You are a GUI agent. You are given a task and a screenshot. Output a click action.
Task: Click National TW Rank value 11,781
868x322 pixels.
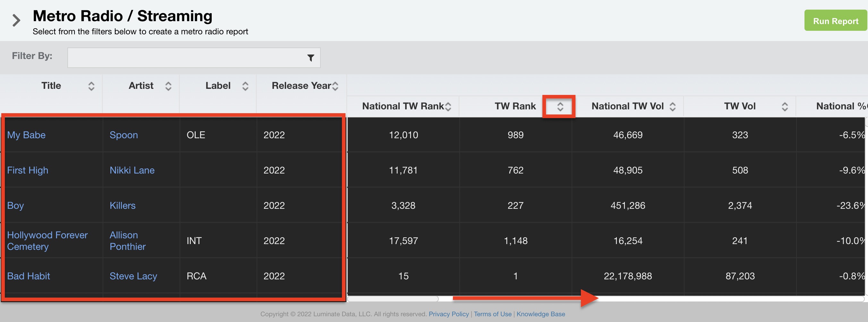(x=403, y=170)
